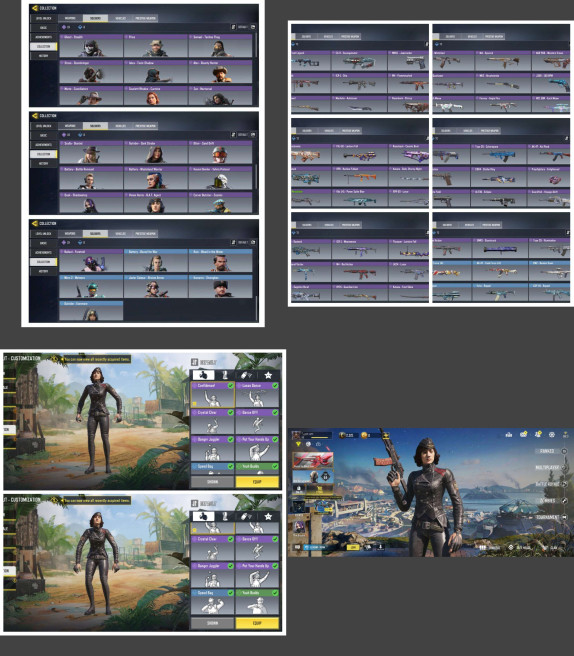Select Ghost skull-mask soldier card, topmost Collection
Image resolution: width=574 pixels, height=656 pixels.
click(x=91, y=46)
